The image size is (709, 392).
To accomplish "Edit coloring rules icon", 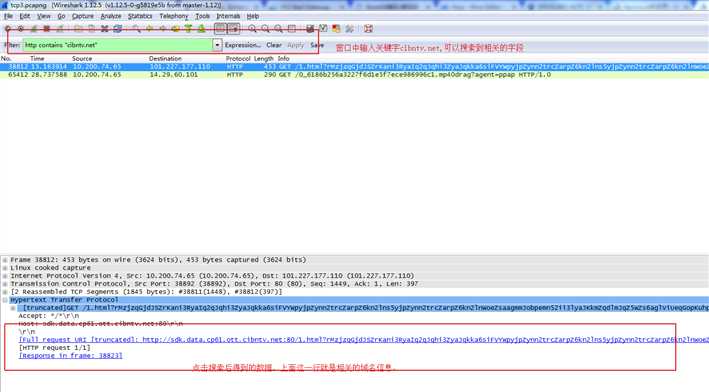I will (x=336, y=28).
